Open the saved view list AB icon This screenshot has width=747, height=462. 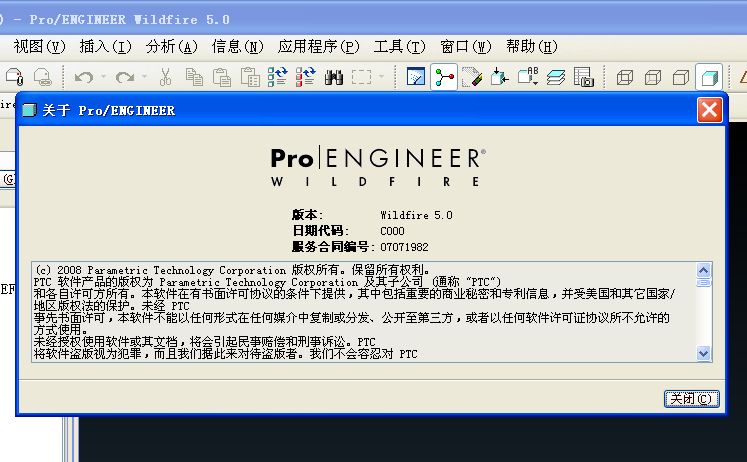[x=528, y=76]
